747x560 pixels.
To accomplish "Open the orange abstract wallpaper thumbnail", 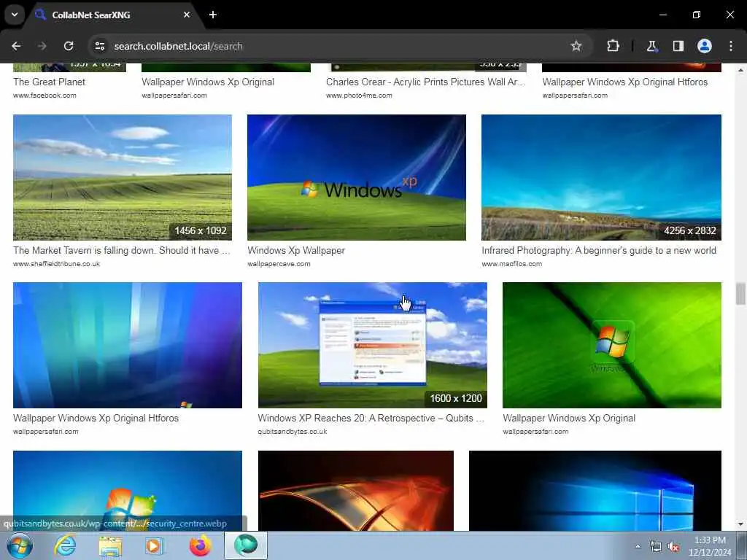I will [x=356, y=491].
